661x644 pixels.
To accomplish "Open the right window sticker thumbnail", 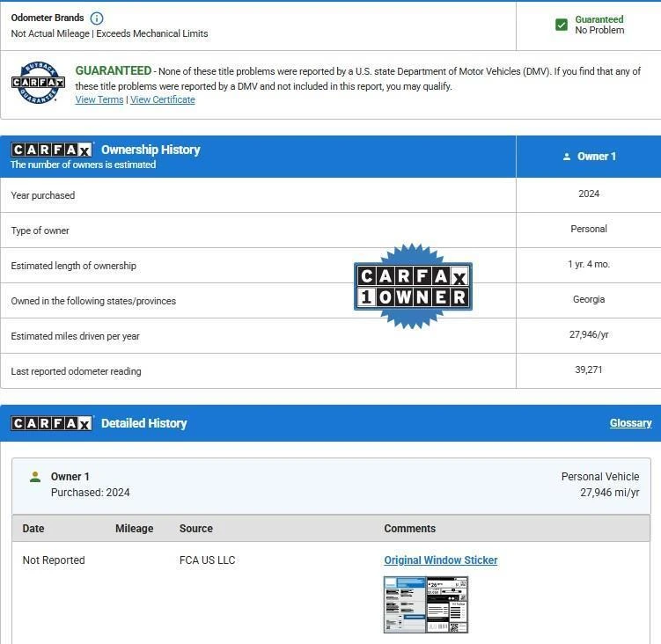I will [447, 604].
